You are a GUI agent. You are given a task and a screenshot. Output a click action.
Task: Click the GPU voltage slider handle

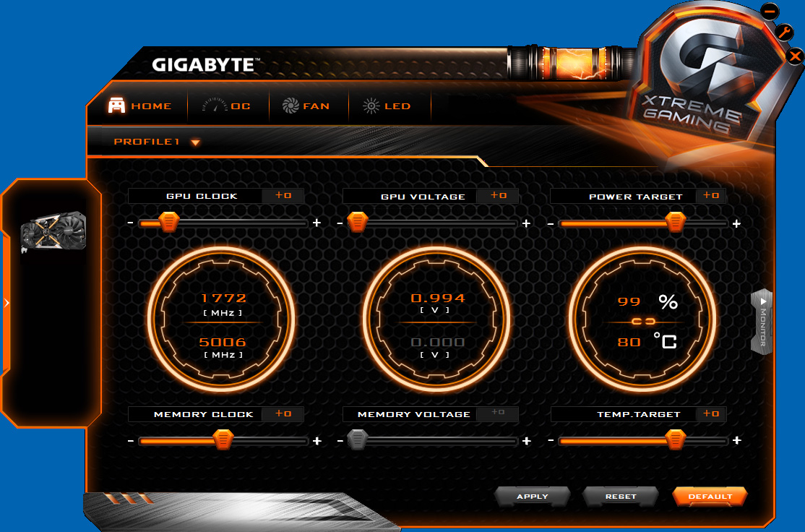point(358,223)
